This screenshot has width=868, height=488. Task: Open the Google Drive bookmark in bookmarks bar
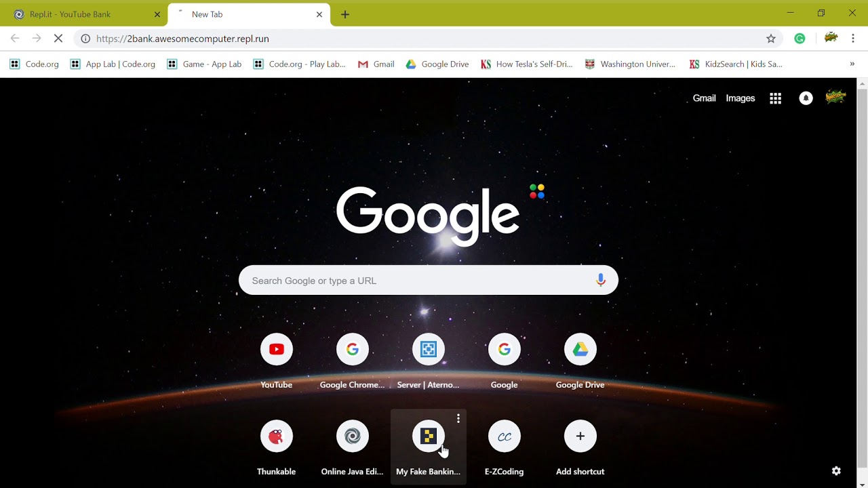(x=437, y=64)
